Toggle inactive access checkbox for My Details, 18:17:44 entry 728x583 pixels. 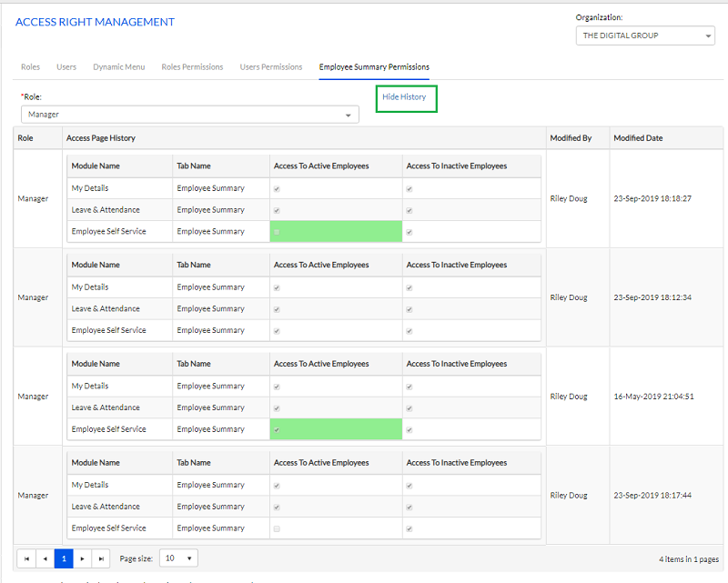pyautogui.click(x=409, y=486)
